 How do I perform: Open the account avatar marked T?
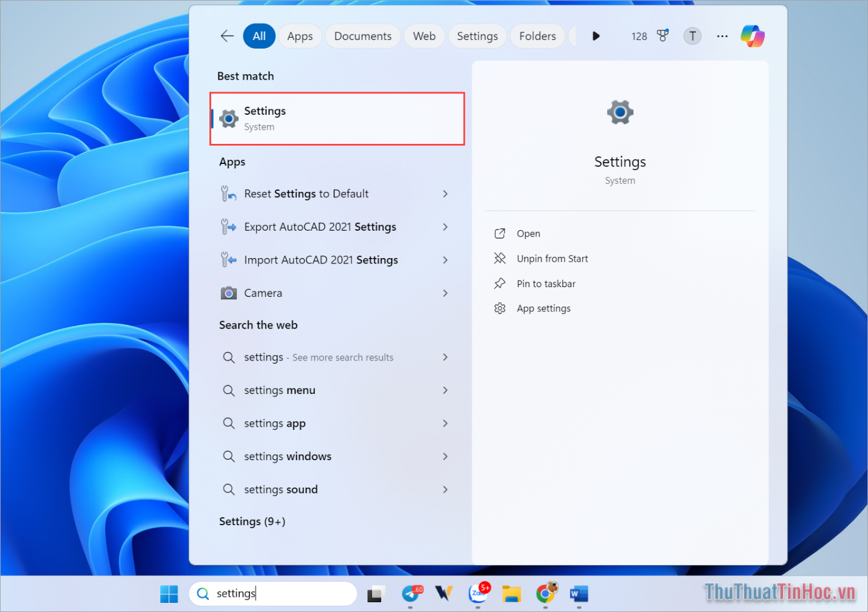pyautogui.click(x=692, y=36)
